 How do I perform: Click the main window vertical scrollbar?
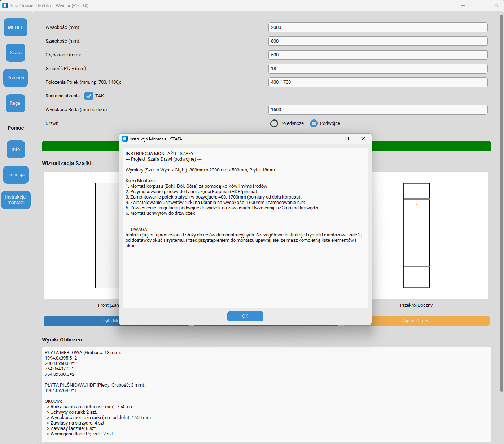point(501,202)
